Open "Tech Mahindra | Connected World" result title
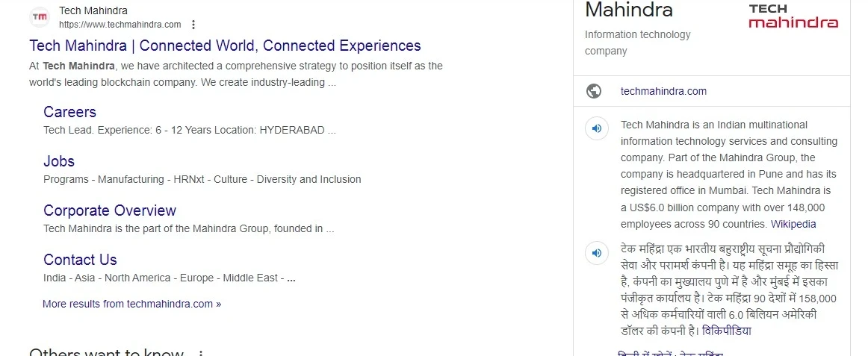Image resolution: width=868 pixels, height=356 pixels. (x=225, y=46)
